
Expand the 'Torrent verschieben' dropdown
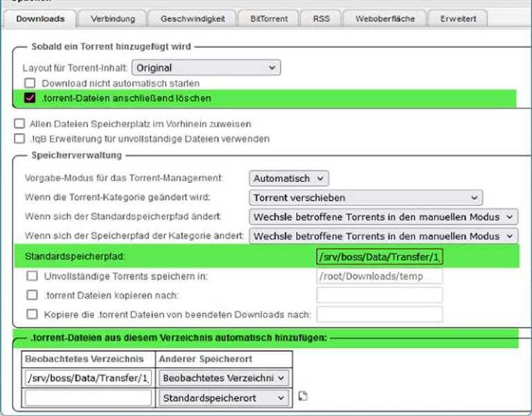pos(365,198)
